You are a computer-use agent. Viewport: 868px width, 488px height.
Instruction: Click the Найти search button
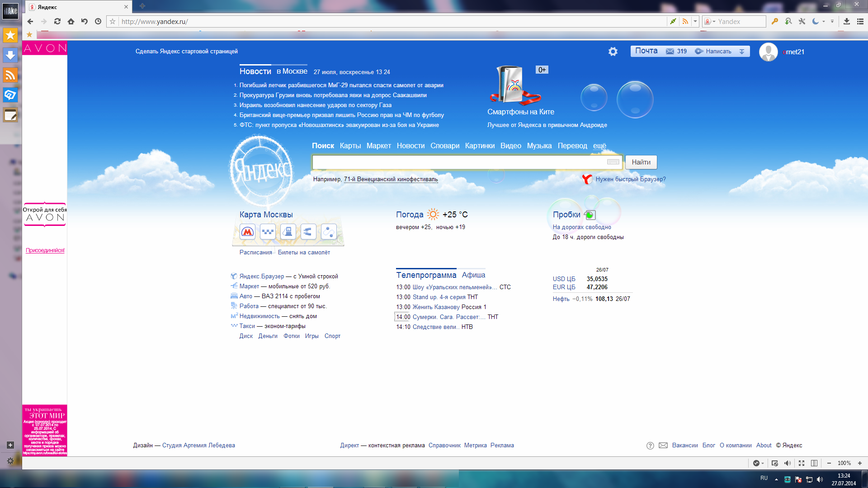641,162
